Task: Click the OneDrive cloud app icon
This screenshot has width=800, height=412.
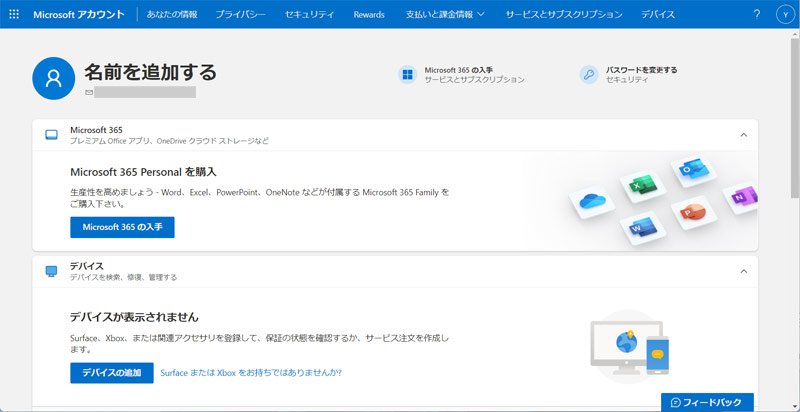Action: tap(592, 200)
